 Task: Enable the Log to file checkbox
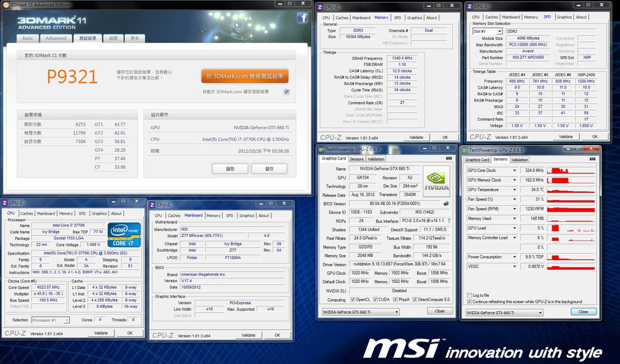tap(469, 295)
